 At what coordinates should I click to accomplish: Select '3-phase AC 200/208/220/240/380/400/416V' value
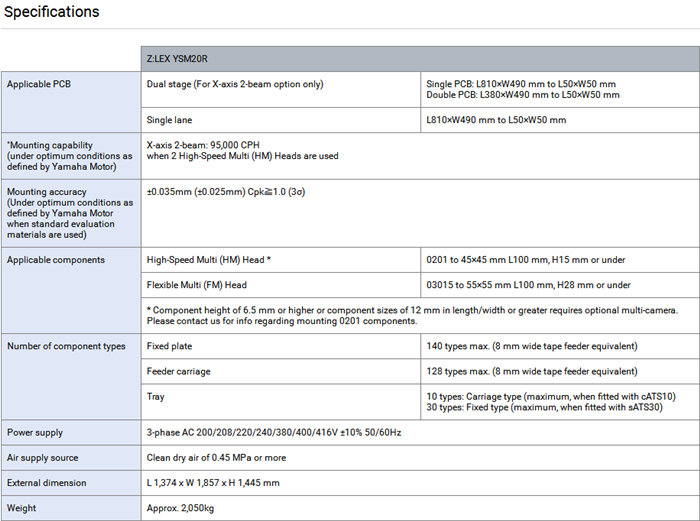coord(274,433)
